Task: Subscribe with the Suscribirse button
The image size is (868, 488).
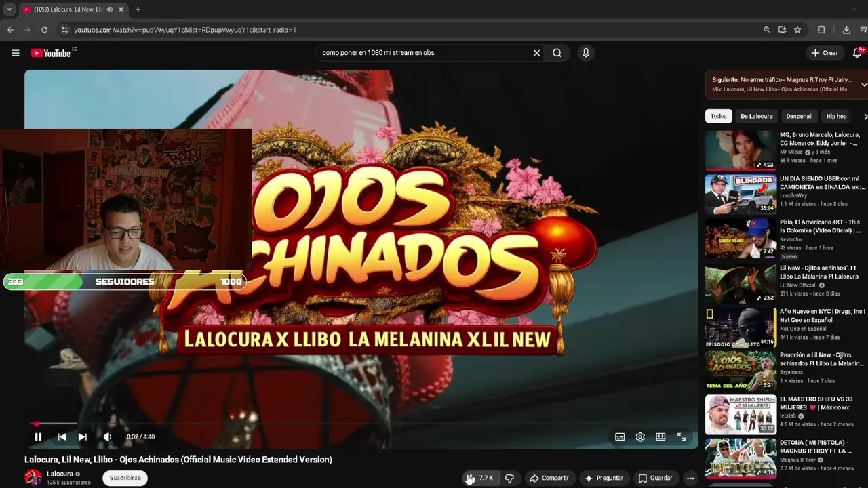Action: (125, 478)
